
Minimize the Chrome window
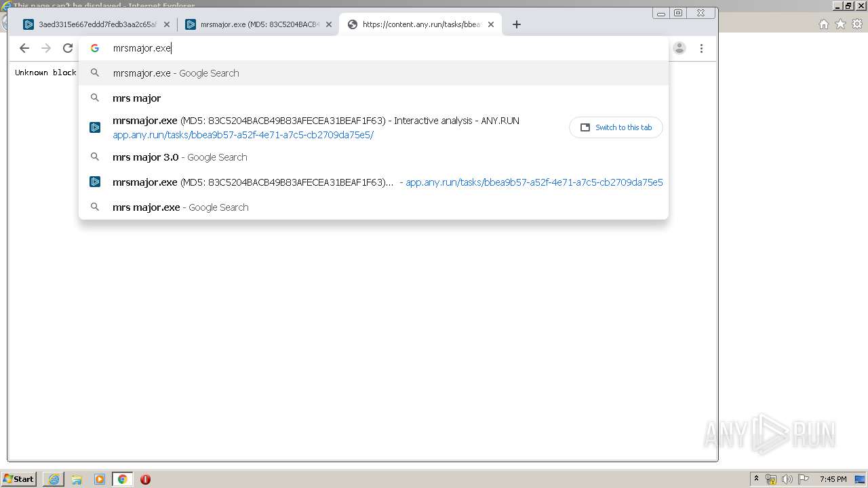pos(661,13)
